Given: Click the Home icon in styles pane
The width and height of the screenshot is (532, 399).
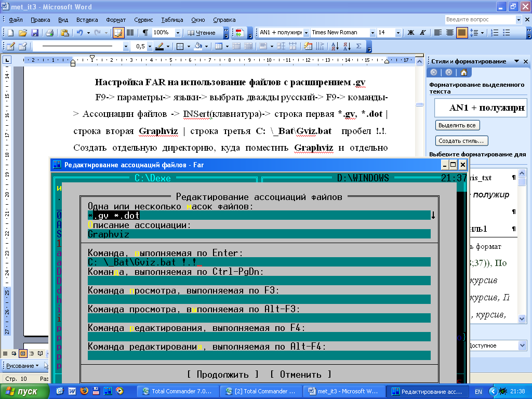Looking at the screenshot, I should tap(464, 72).
